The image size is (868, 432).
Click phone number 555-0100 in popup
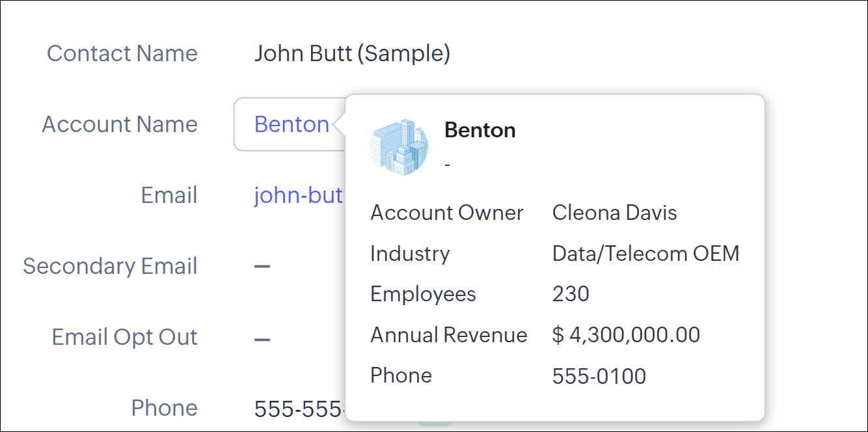coord(599,376)
